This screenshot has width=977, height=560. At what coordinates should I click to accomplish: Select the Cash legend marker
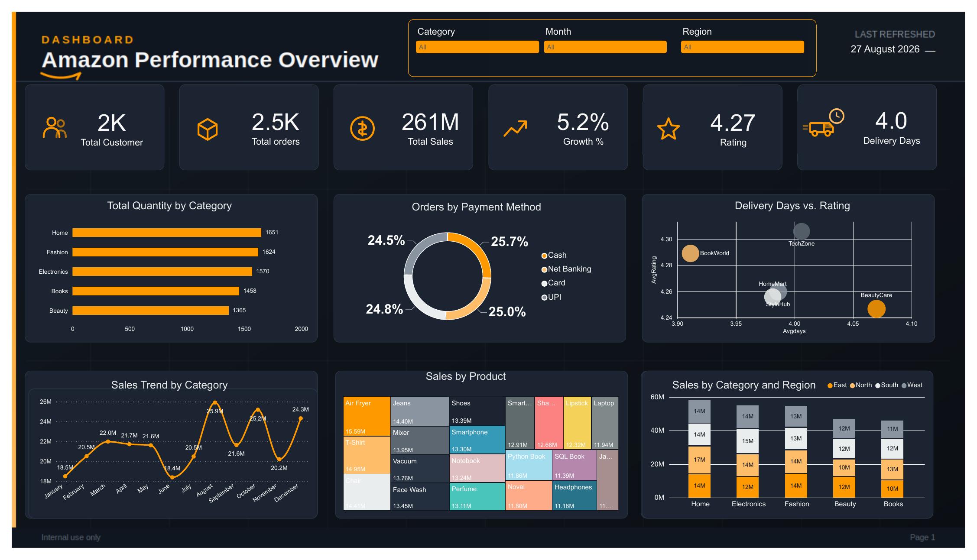544,256
